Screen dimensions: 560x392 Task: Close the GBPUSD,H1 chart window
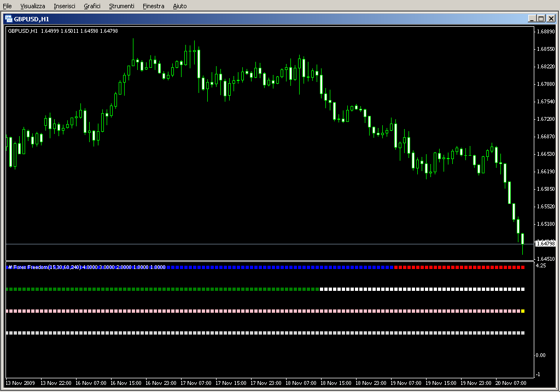551,18
